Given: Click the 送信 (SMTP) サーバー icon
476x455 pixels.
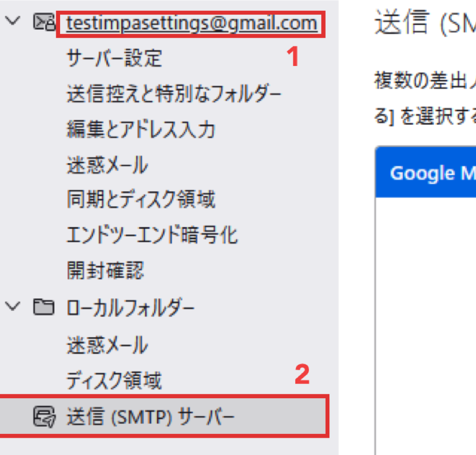Looking at the screenshot, I should click(44, 417).
